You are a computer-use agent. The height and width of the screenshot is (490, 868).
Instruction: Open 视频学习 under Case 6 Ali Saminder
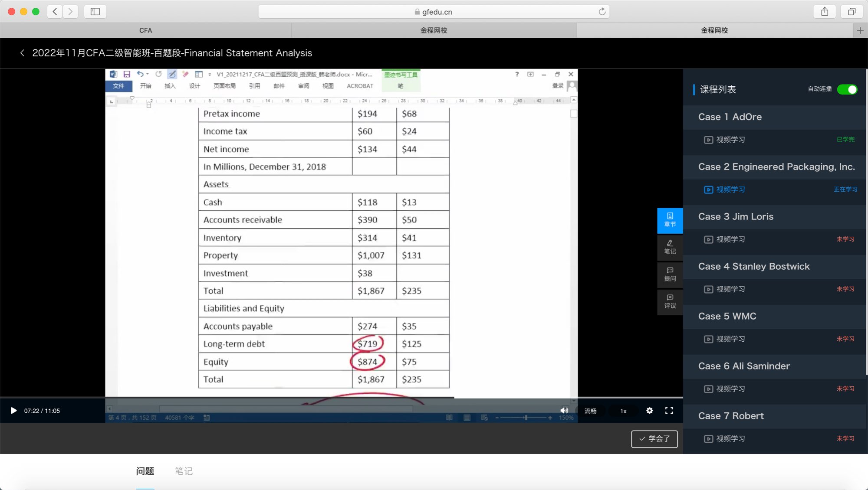pos(730,389)
